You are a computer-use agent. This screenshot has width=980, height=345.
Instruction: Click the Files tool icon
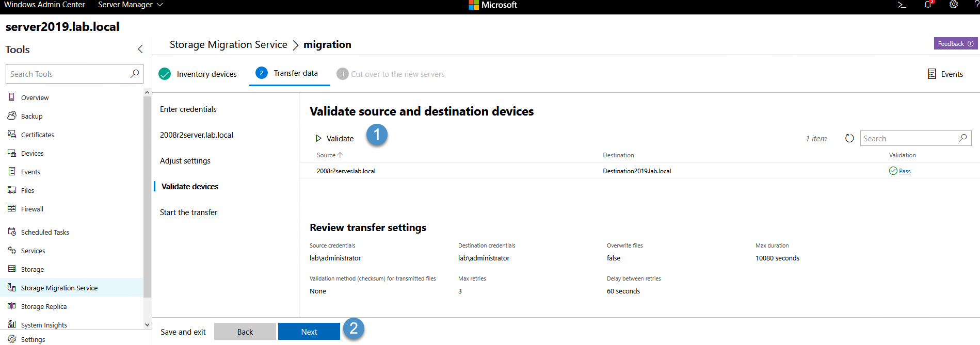tap(12, 190)
